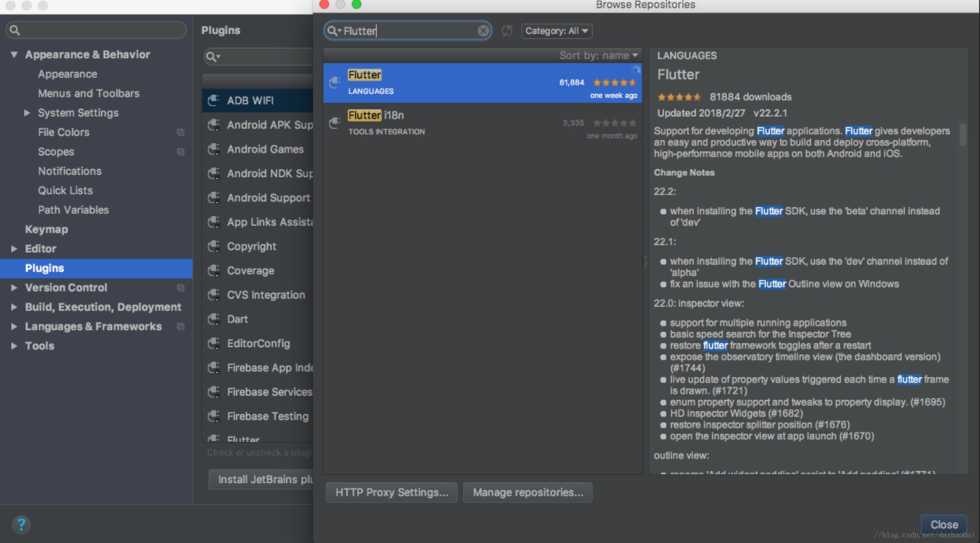The width and height of the screenshot is (980, 543).
Task: Select the Flutter plugin result row
Action: [482, 83]
